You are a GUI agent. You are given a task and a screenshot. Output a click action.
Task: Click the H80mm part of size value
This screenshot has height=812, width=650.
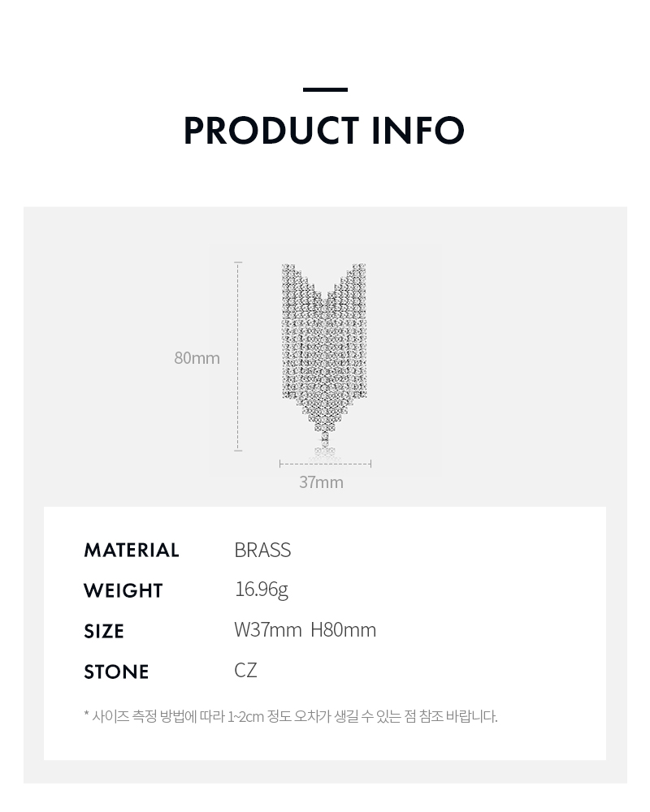(344, 630)
